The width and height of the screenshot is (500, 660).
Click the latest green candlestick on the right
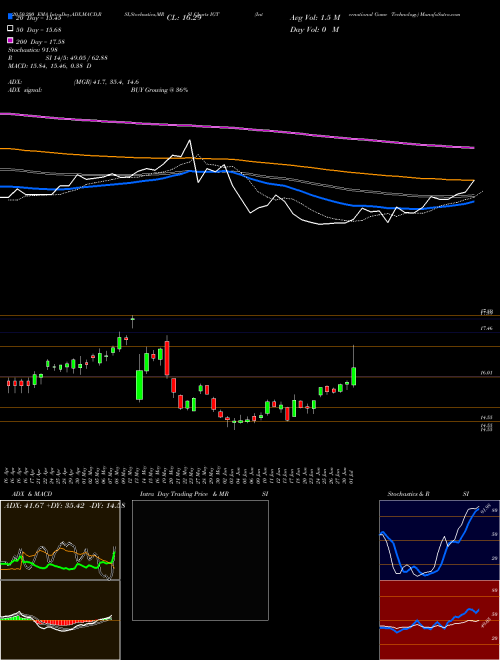[x=354, y=376]
